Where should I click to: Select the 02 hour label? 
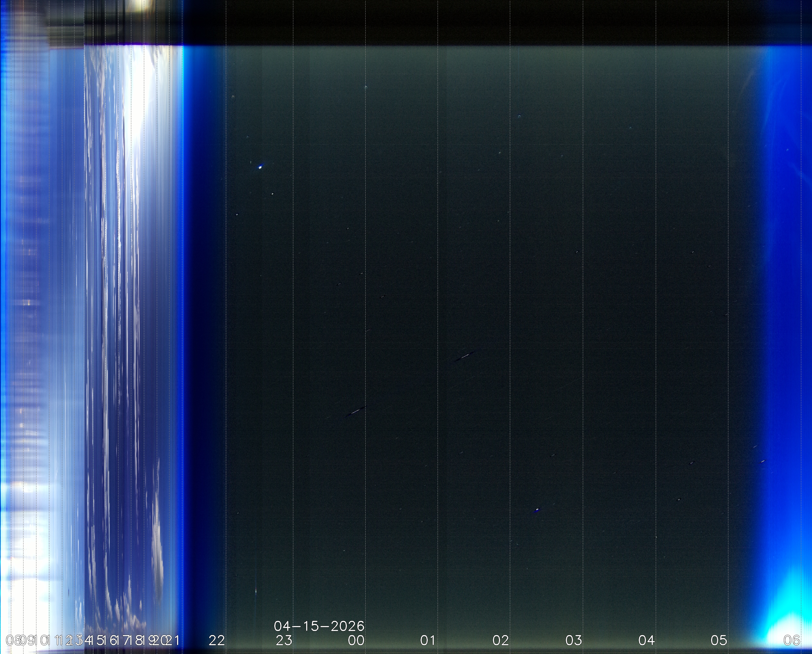[501, 640]
